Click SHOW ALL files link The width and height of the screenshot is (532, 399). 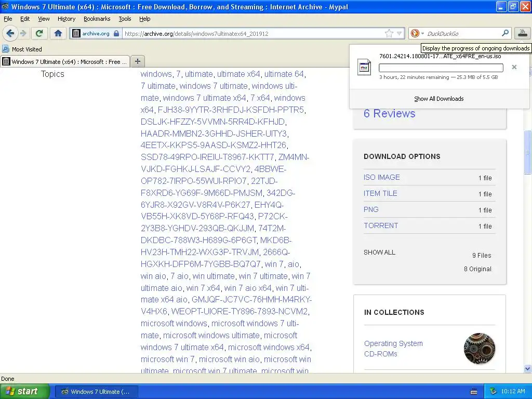coord(379,252)
